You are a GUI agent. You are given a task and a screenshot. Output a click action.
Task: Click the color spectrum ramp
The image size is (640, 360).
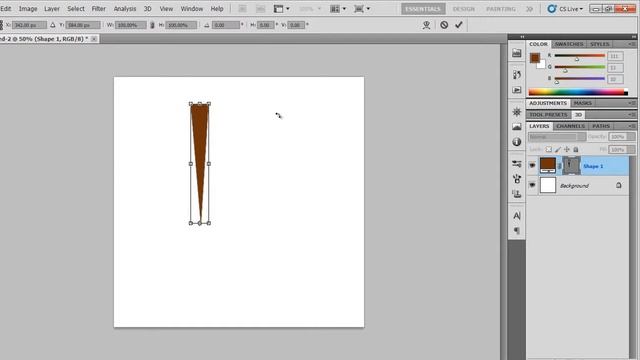[x=578, y=92]
